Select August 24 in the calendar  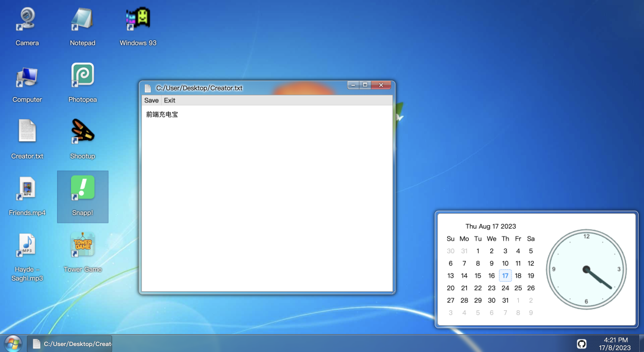[x=505, y=288]
